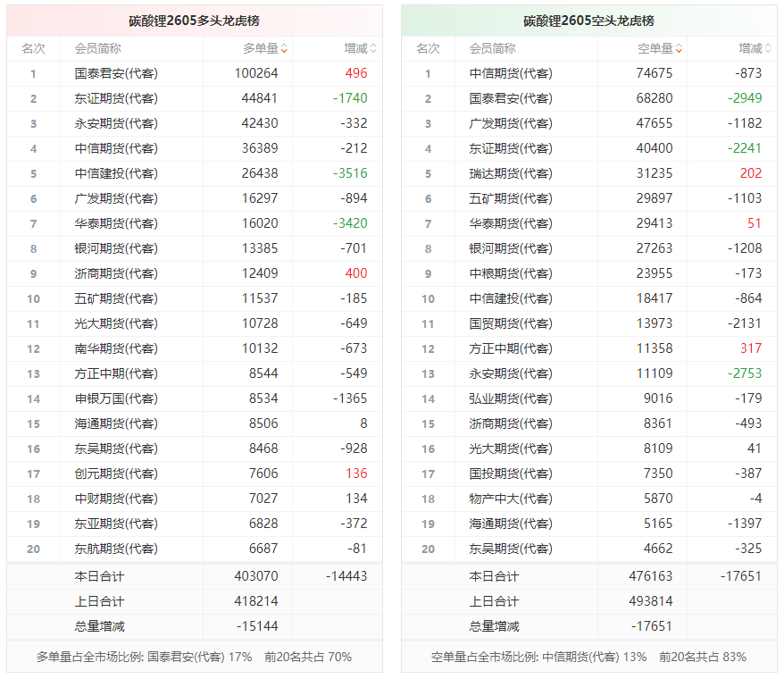The height and width of the screenshot is (679, 784).
Task: Click 广发期货(代客) in long table rank 6
Action: point(116,198)
